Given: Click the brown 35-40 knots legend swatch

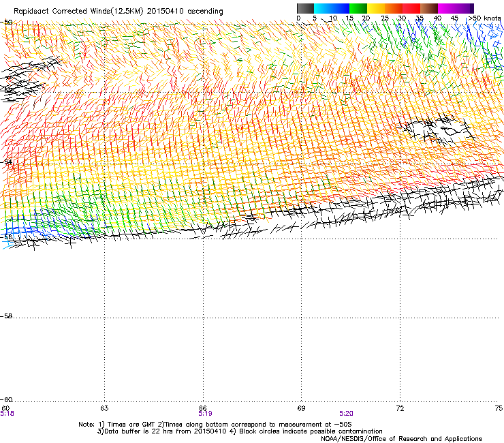Looking at the screenshot, I should click(428, 8).
